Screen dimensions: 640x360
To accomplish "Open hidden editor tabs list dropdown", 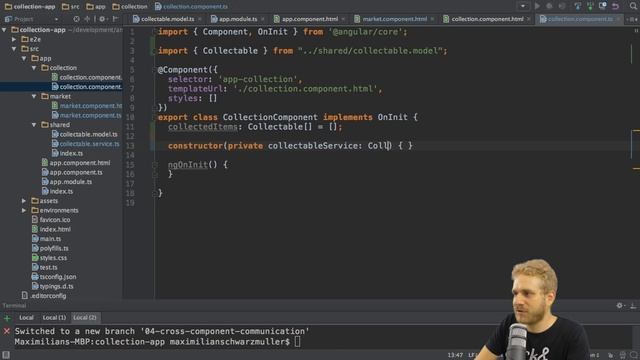I will [631, 19].
